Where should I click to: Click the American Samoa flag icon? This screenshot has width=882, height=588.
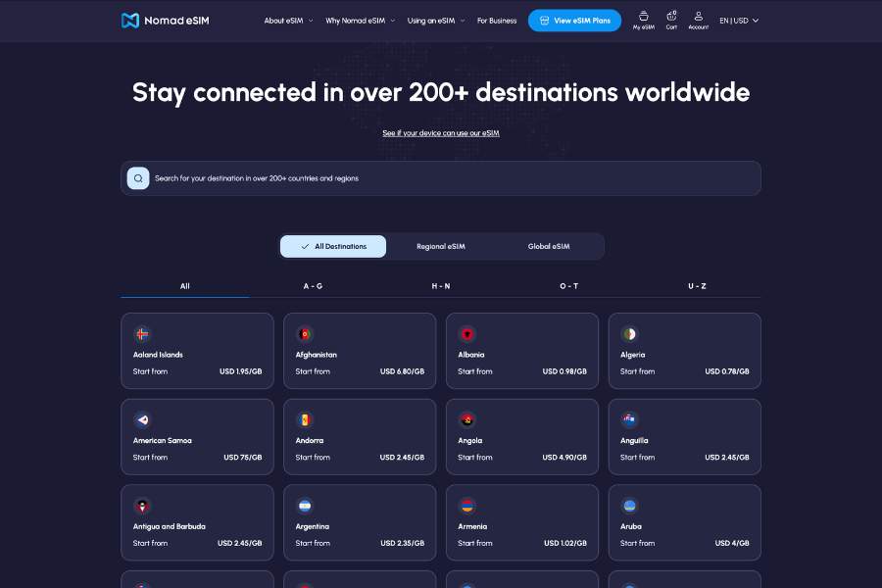pos(142,419)
